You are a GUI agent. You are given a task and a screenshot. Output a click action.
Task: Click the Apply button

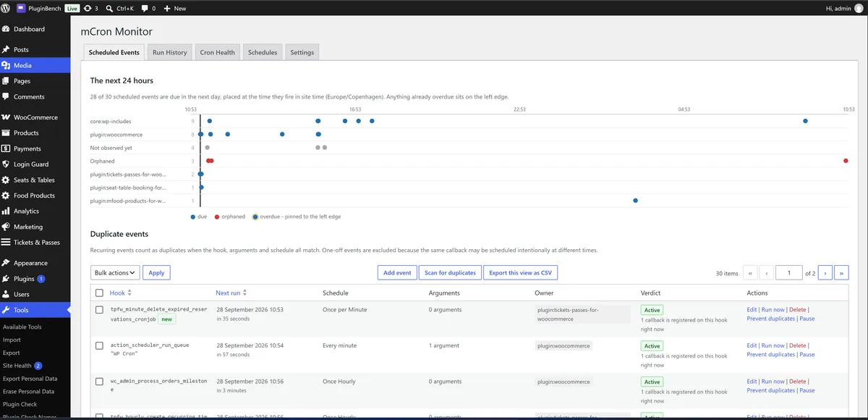click(156, 273)
